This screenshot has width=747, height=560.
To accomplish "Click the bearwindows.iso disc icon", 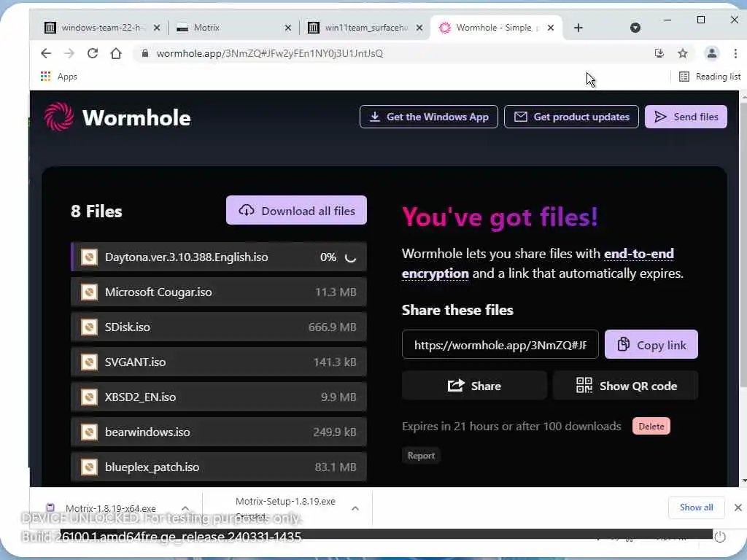I will point(89,432).
